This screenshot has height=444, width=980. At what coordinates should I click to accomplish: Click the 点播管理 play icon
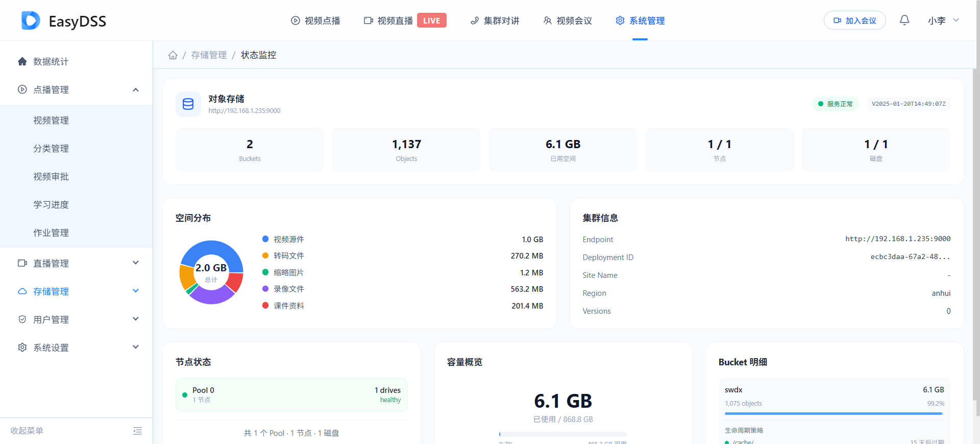point(22,89)
